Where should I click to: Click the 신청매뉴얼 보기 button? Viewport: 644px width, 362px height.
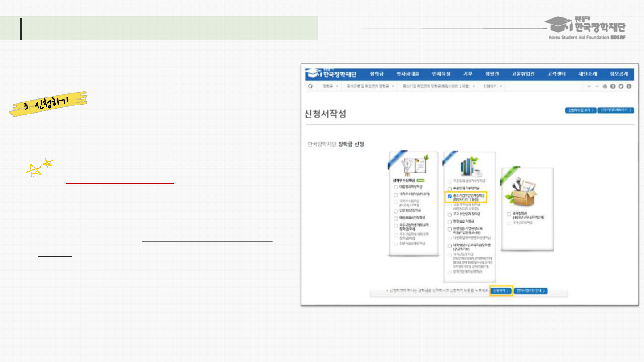click(x=580, y=110)
